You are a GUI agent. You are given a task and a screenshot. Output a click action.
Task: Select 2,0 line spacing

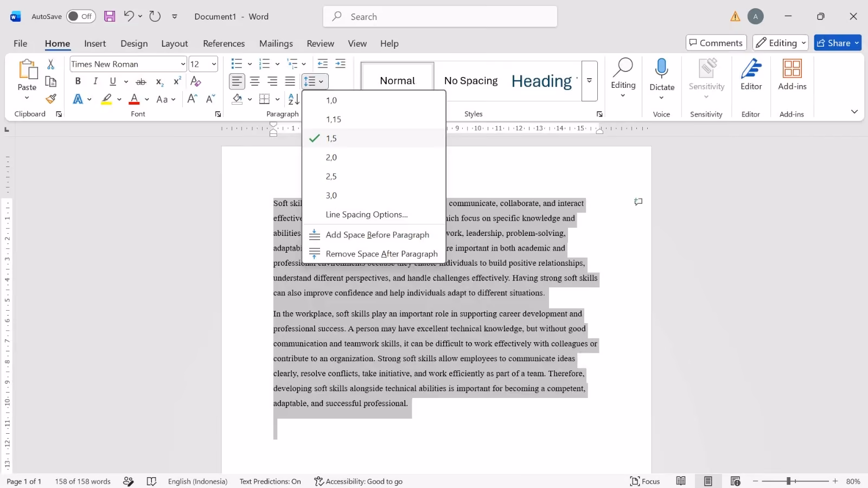[374, 157]
